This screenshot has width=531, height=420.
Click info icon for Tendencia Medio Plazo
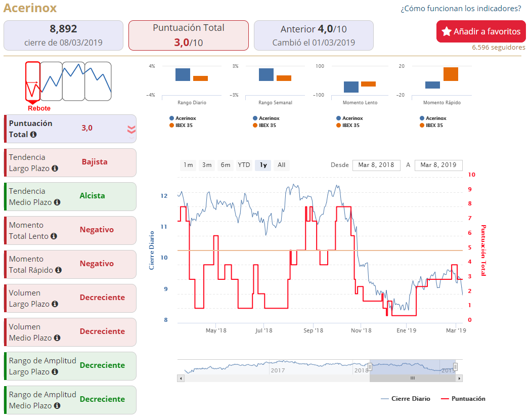point(57,202)
